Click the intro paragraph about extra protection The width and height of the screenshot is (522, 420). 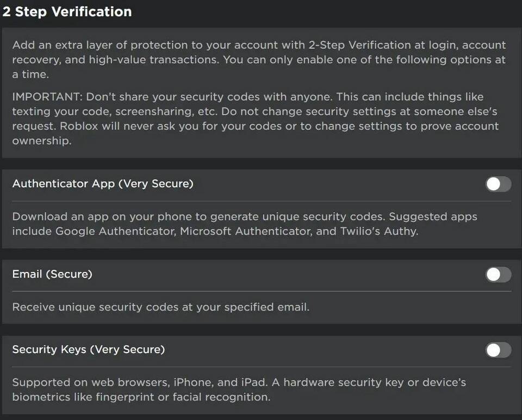pyautogui.click(x=259, y=59)
